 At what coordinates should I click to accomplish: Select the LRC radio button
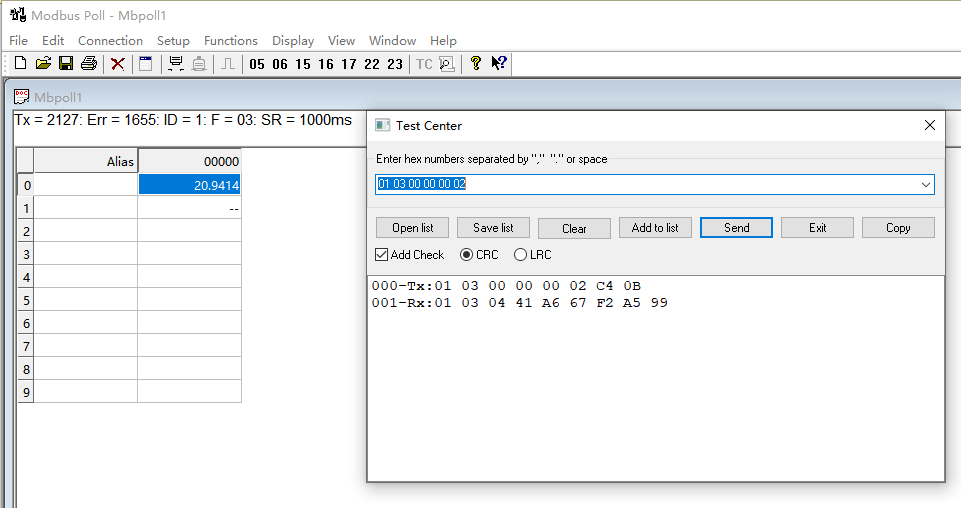(x=520, y=255)
